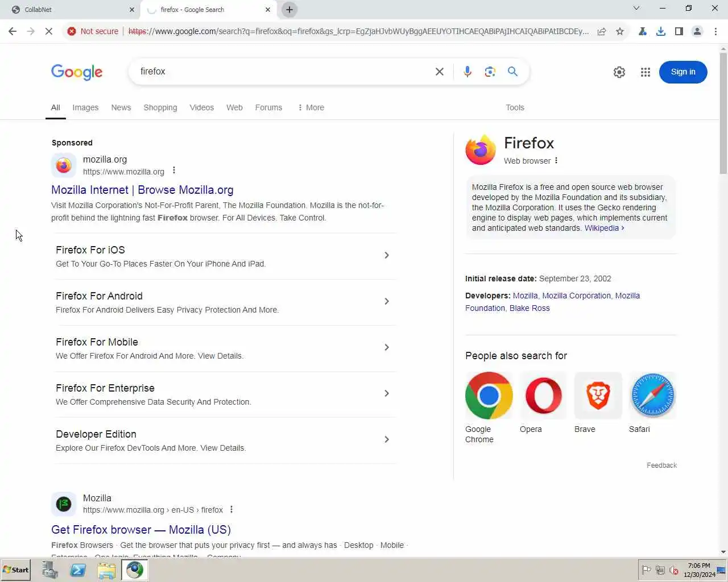Switch to the Videos results tab
This screenshot has height=582, width=728.
pos(202,107)
